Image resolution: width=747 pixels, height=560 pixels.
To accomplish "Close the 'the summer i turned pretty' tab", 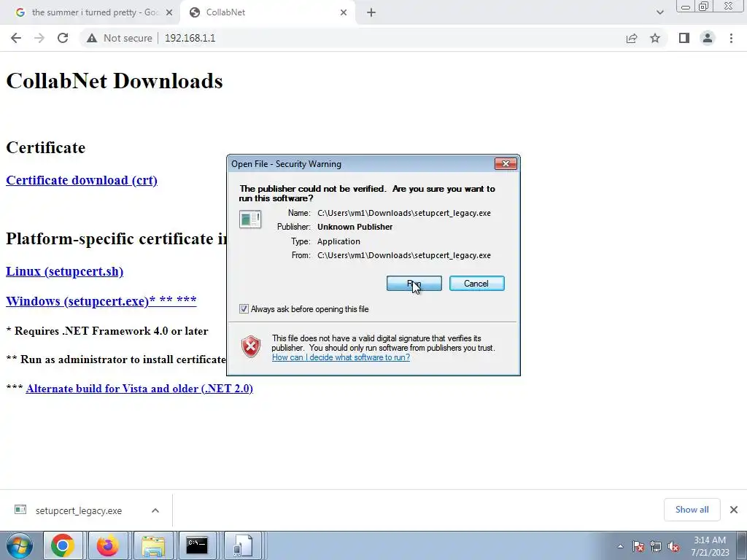I will click(x=169, y=13).
